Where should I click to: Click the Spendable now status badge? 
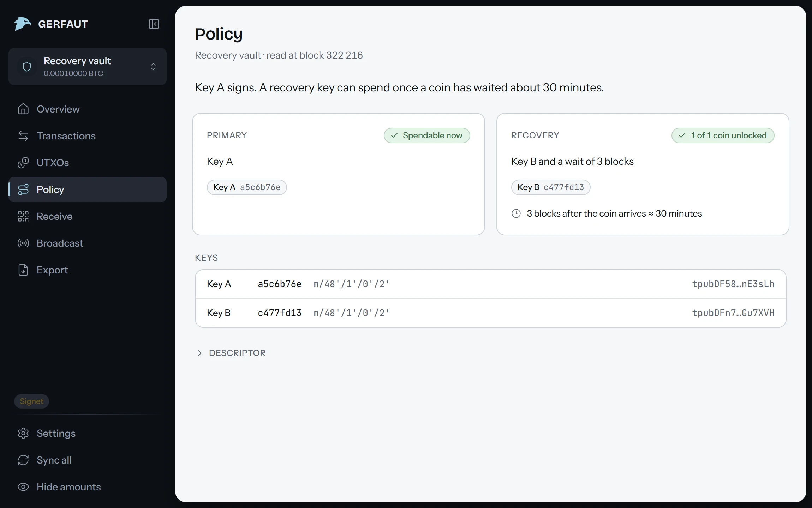427,135
